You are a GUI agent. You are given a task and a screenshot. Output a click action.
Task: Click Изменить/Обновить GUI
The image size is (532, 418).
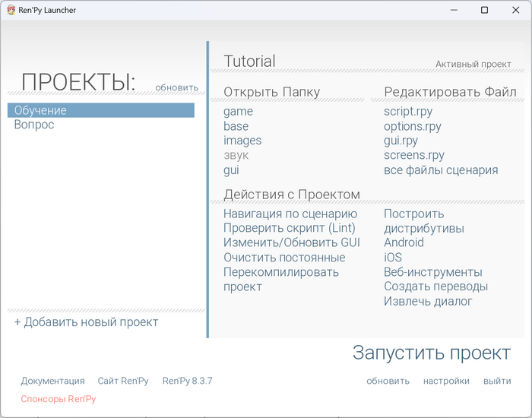click(x=291, y=243)
